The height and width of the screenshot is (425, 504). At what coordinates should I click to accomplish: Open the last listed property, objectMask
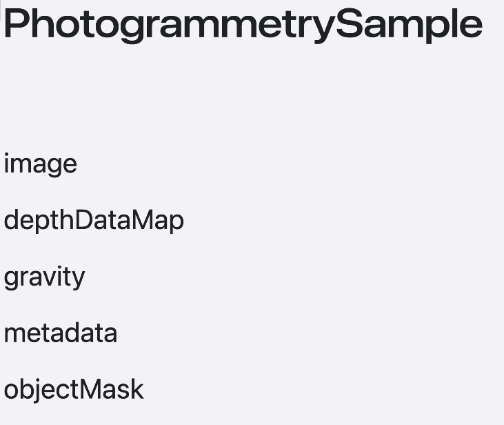pos(74,390)
